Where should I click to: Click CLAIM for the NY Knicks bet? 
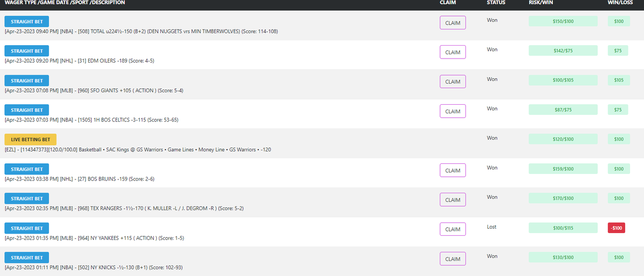point(452,259)
